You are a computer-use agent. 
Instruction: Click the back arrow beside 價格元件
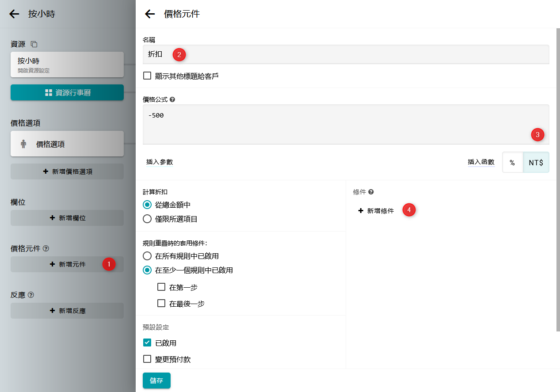pos(150,14)
